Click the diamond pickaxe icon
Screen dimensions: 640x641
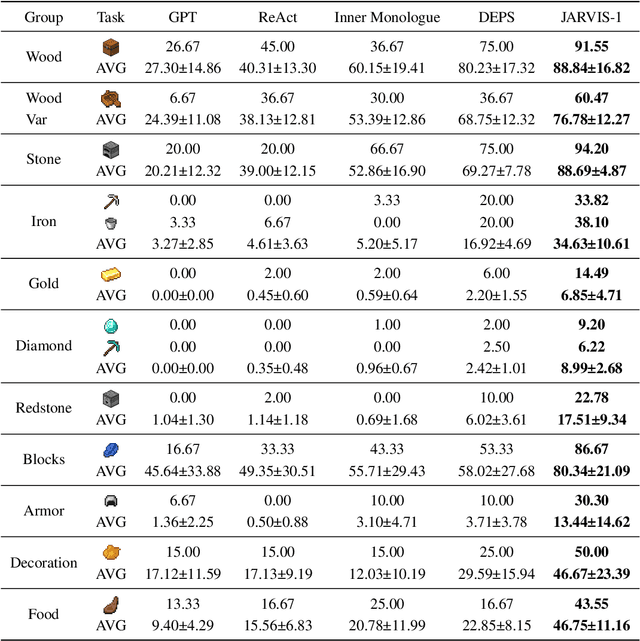111,346
